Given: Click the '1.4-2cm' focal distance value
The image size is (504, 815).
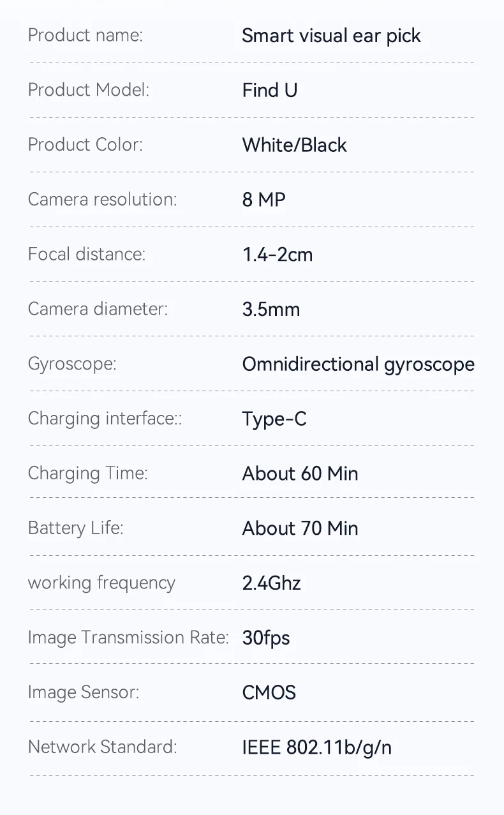Looking at the screenshot, I should click(278, 255).
